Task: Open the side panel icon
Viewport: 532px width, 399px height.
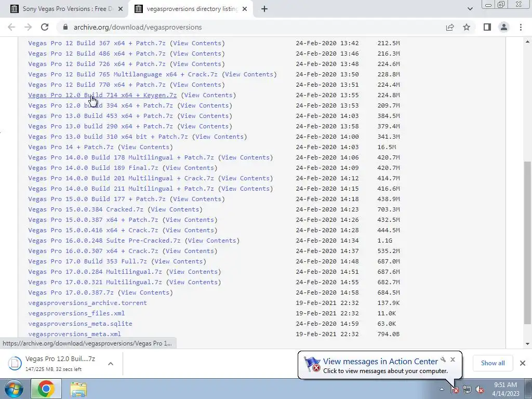Action: 487,27
